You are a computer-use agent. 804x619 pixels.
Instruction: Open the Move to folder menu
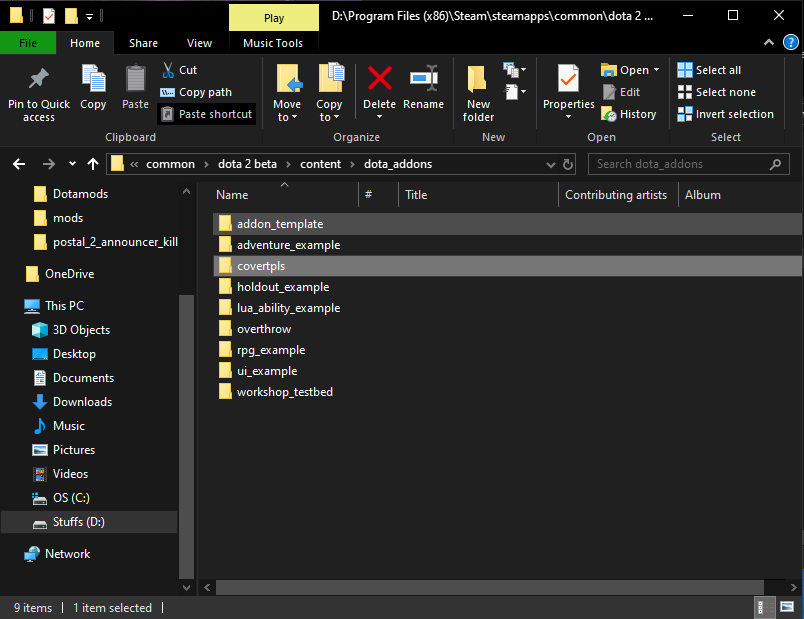287,93
